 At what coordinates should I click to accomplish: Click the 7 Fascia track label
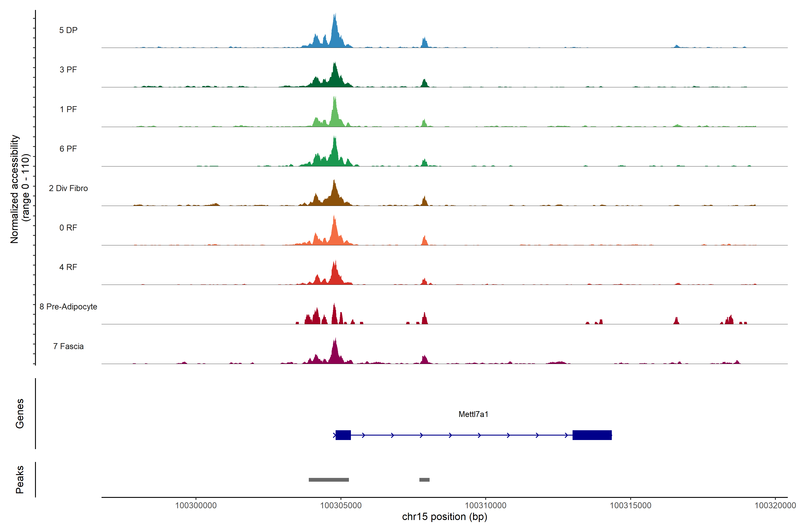coord(68,346)
